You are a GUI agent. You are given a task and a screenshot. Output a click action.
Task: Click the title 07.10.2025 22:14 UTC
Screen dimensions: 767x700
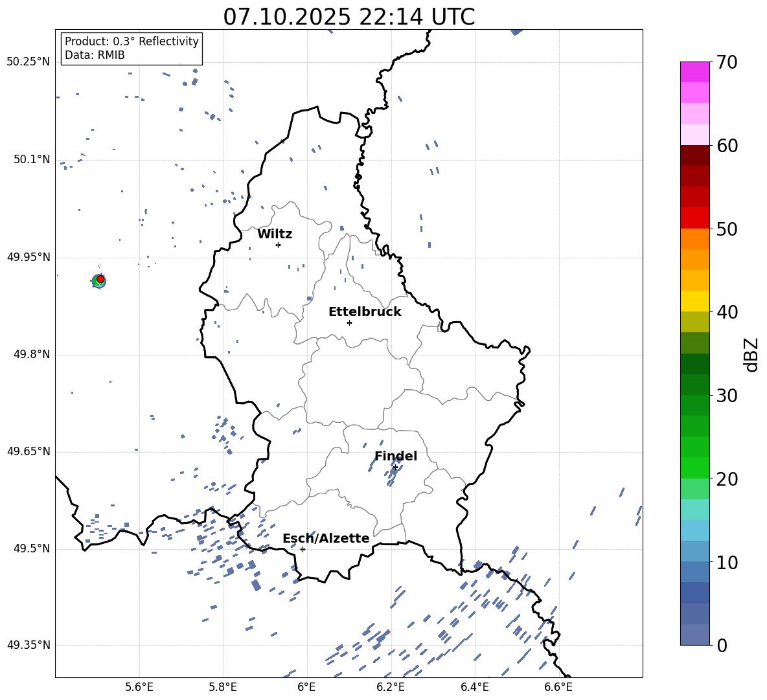coord(349,17)
